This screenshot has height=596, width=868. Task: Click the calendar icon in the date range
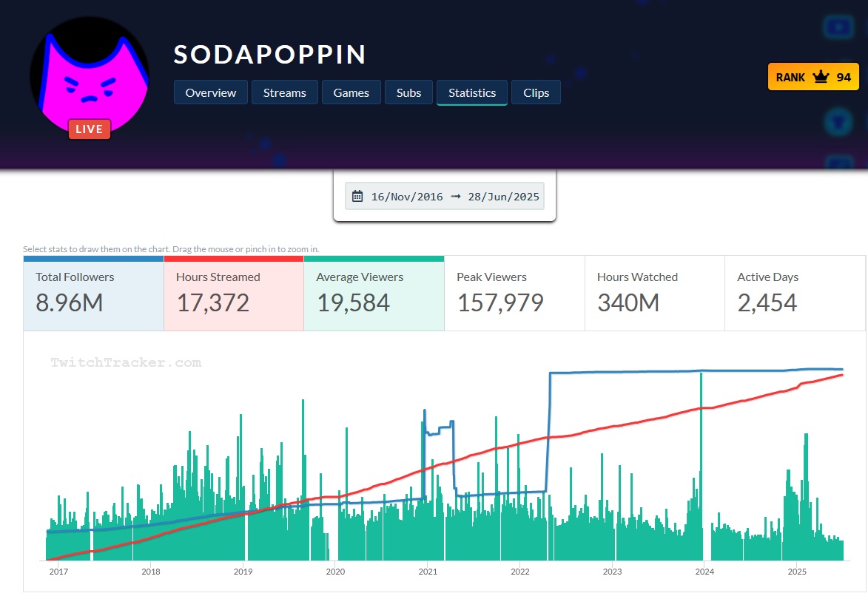[357, 197]
